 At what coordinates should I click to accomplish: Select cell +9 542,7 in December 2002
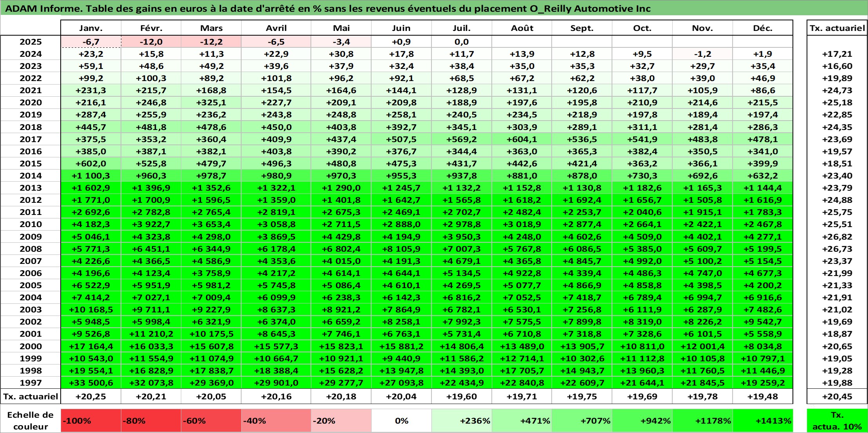click(x=763, y=322)
